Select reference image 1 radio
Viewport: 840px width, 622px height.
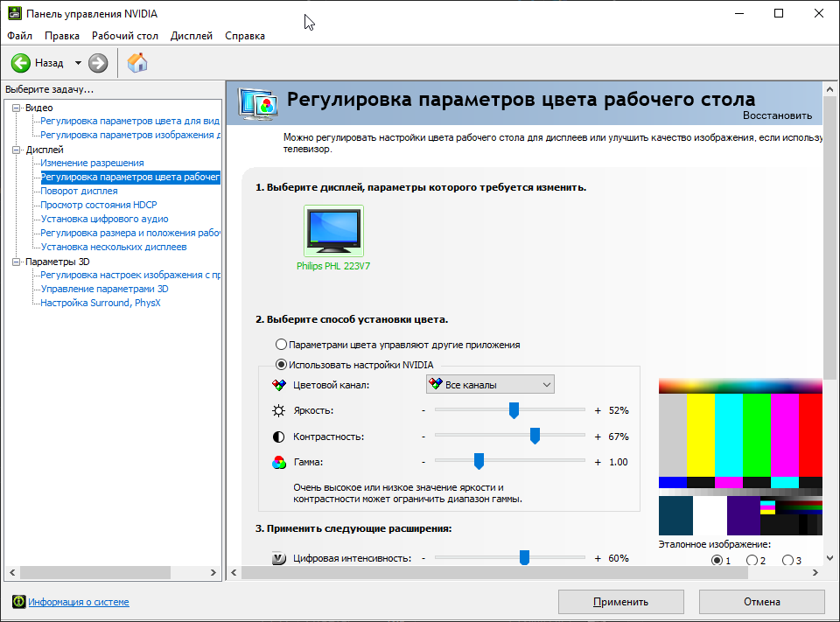point(717,561)
